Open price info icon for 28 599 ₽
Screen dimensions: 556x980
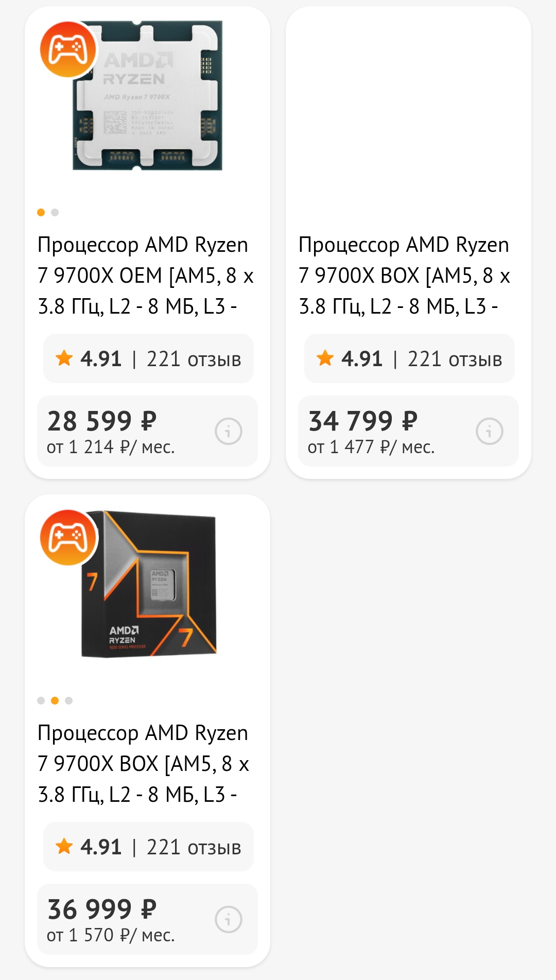coord(229,431)
